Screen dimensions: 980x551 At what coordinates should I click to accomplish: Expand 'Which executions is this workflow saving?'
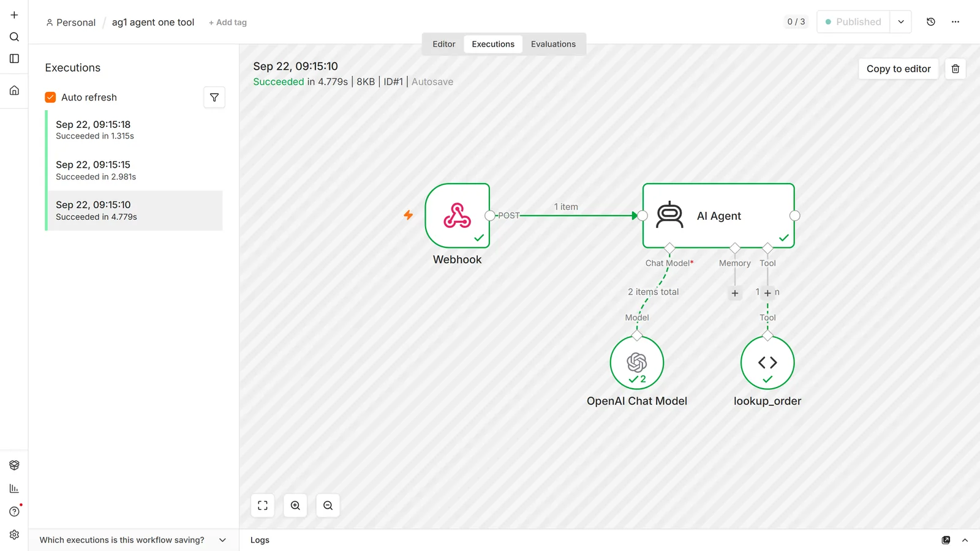[x=133, y=540]
